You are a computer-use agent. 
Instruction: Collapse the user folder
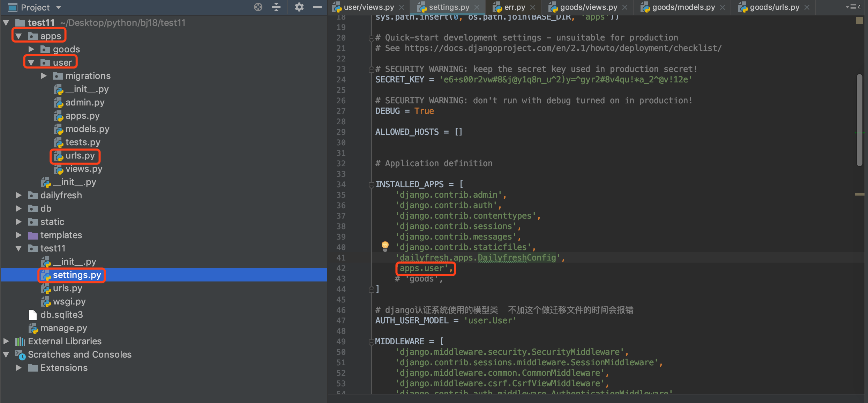31,63
